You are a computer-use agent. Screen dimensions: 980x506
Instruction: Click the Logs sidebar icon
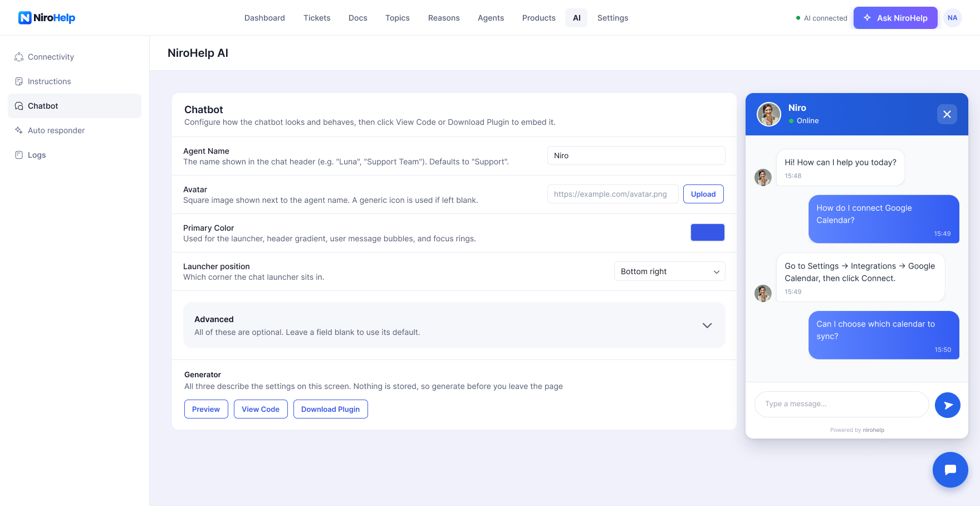[x=19, y=155]
